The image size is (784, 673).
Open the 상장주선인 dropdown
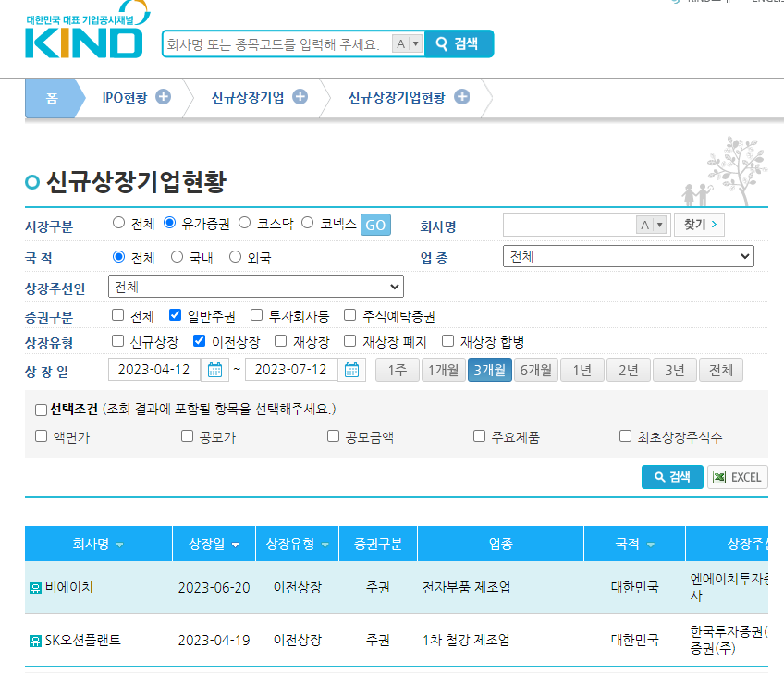255,287
